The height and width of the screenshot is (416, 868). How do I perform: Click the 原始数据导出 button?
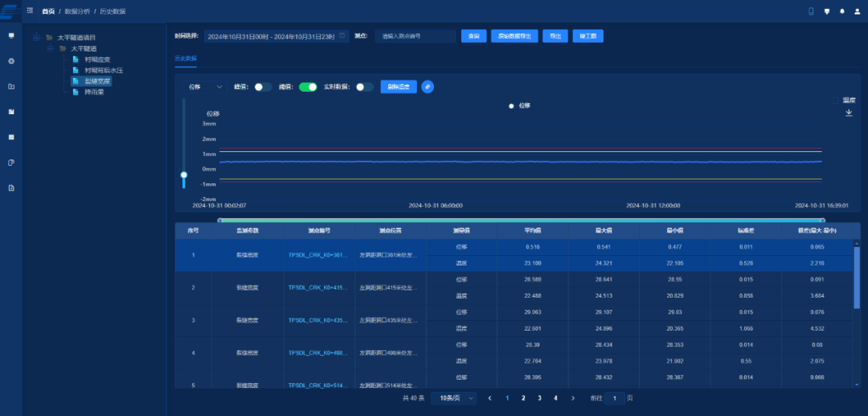[x=514, y=36]
